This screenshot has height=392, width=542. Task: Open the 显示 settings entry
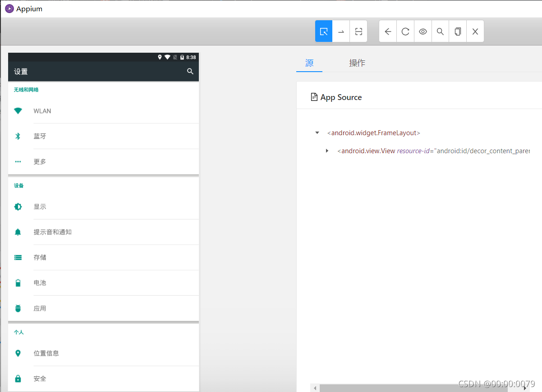(103, 207)
